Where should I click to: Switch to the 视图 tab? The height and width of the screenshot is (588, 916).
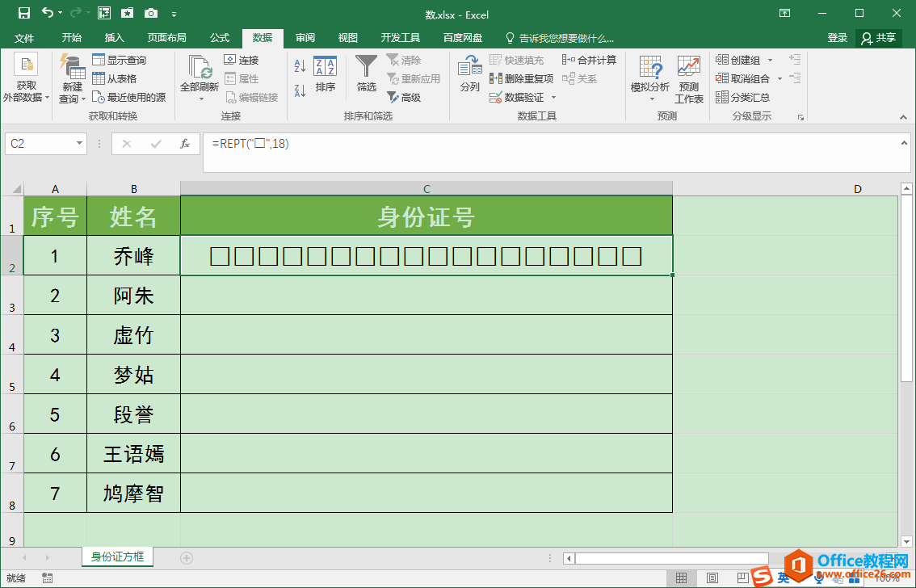tap(347, 38)
